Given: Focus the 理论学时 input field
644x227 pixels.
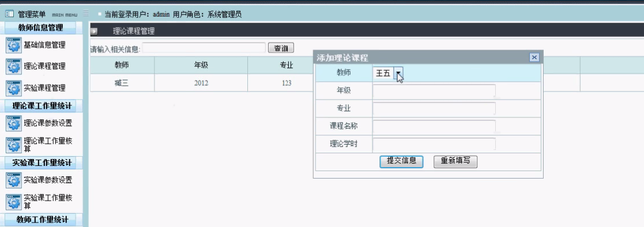Looking at the screenshot, I should coord(434,144).
